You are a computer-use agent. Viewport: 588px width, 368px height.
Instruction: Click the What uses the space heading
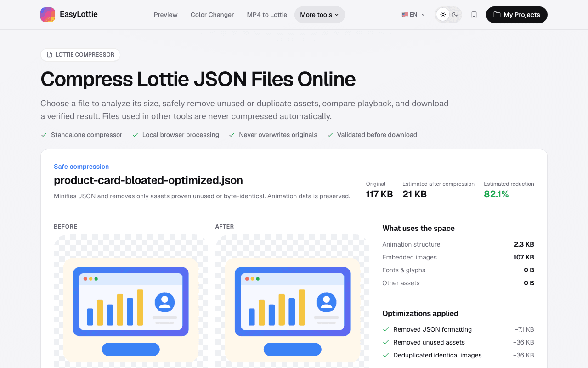(418, 228)
